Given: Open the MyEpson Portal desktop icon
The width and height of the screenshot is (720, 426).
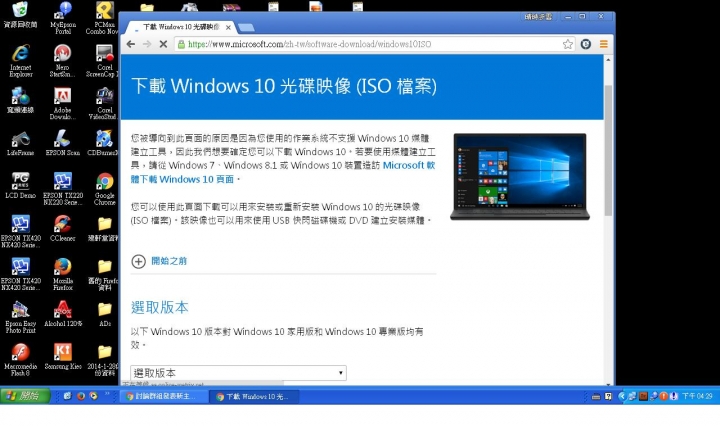Looking at the screenshot, I should (63, 17).
